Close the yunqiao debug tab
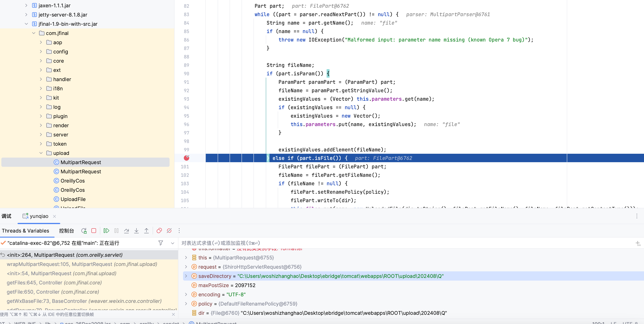This screenshot has height=324, width=644. click(x=54, y=216)
